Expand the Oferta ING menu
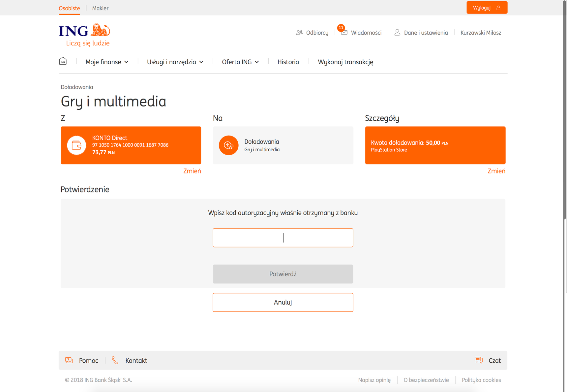Screen dimensions: 567x392 (240, 62)
